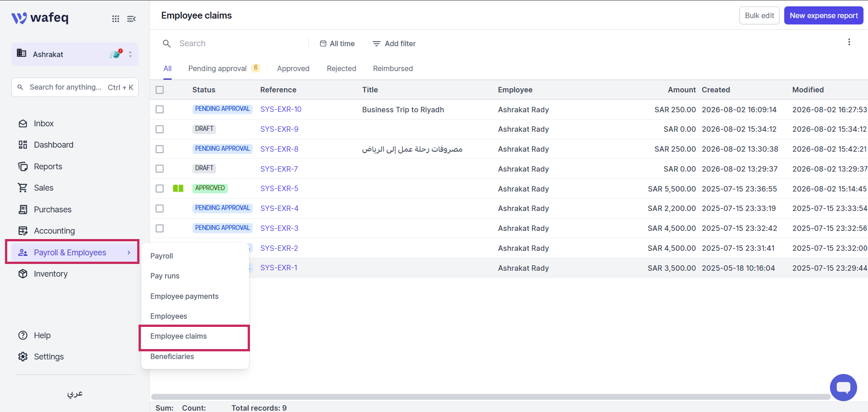
Task: Switch to the Approved tab
Action: click(x=293, y=68)
